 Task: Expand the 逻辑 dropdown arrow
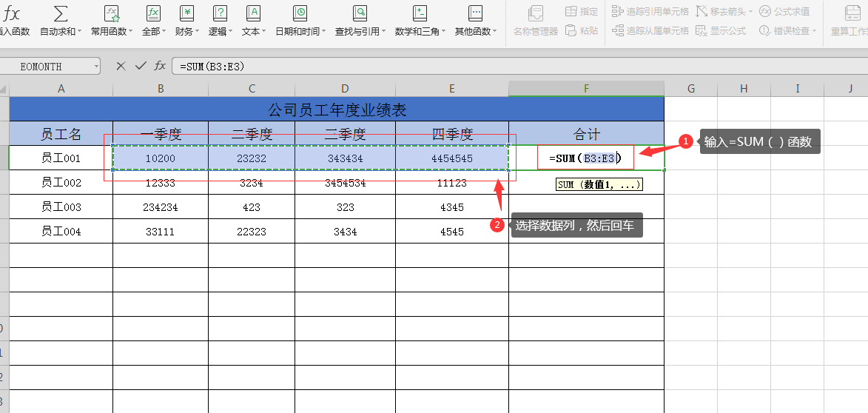[230, 32]
